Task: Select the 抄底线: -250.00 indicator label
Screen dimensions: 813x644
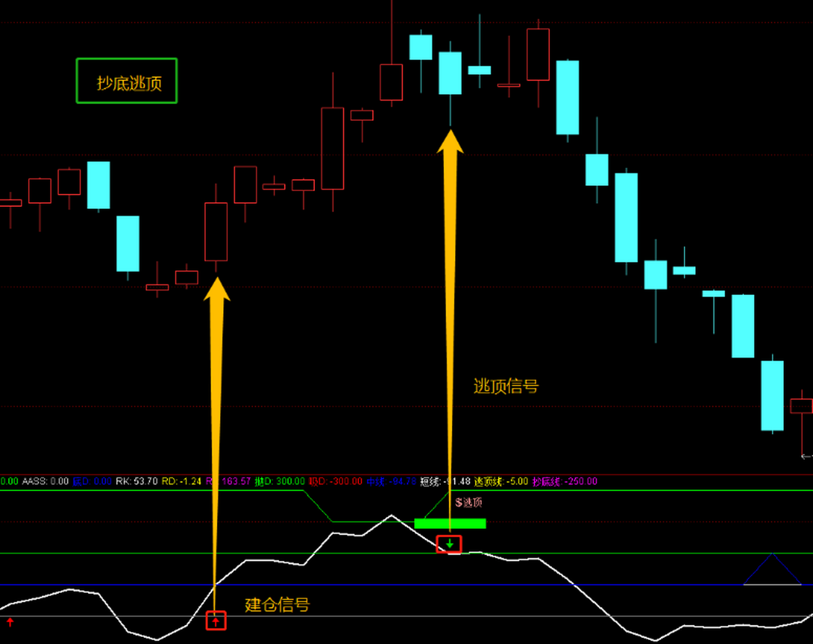Action: tap(565, 481)
